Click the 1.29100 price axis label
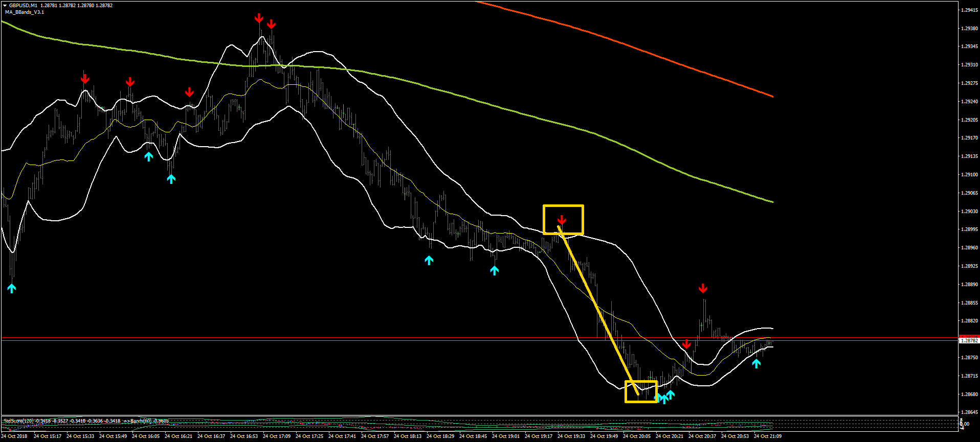 [969, 175]
